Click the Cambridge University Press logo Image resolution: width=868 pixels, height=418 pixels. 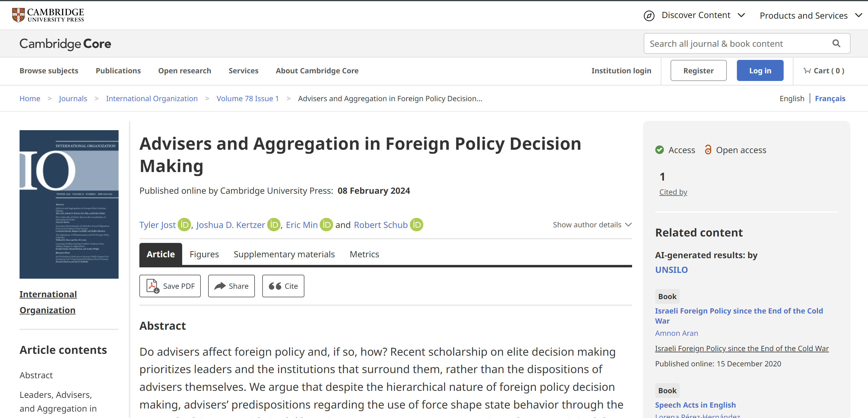[48, 15]
